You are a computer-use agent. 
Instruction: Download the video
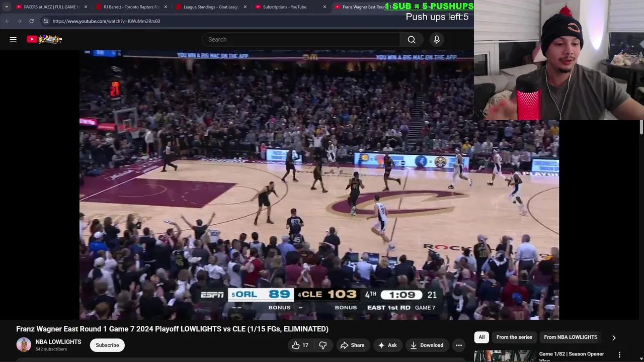coord(427,345)
